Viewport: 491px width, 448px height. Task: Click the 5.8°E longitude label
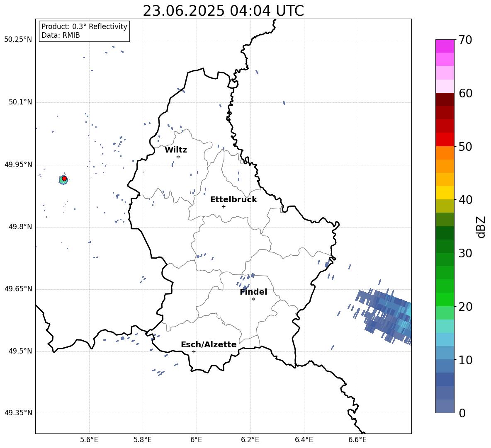coord(143,440)
